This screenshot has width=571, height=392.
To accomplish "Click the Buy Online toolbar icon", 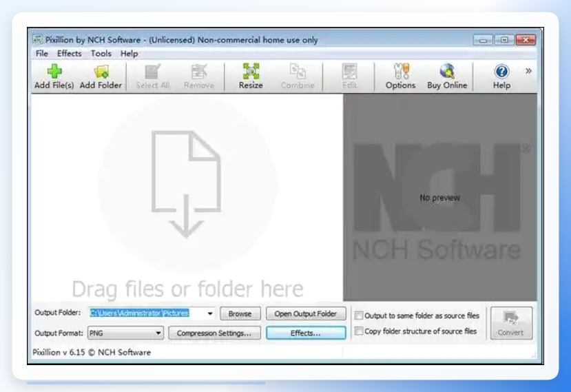I will pos(447,76).
